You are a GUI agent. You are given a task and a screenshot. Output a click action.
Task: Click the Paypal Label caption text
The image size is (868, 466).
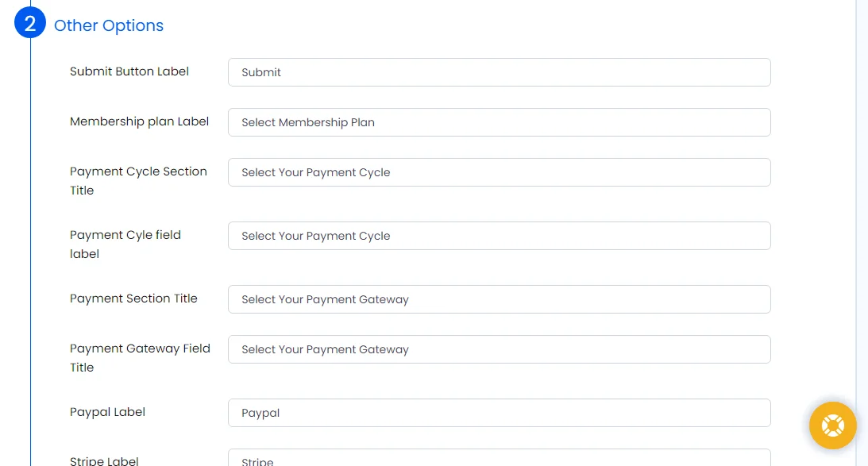(108, 412)
